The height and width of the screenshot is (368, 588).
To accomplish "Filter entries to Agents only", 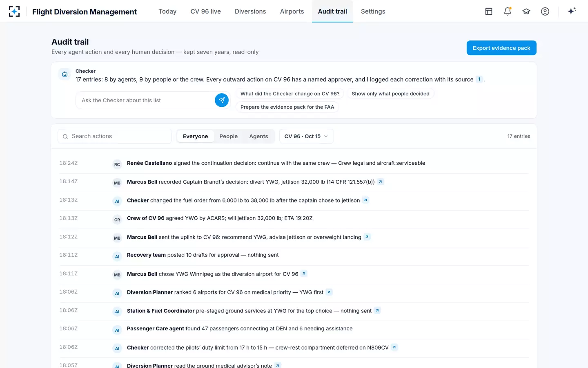I will point(258,136).
